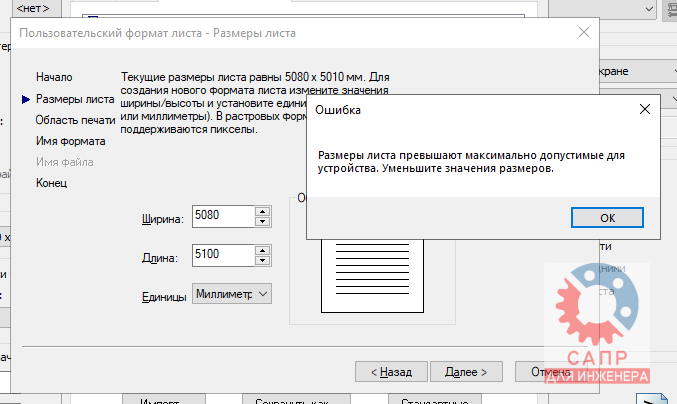Viewport: 677px width, 404px height.
Task: Open the <нет> dropdown in background window
Action: point(35,8)
